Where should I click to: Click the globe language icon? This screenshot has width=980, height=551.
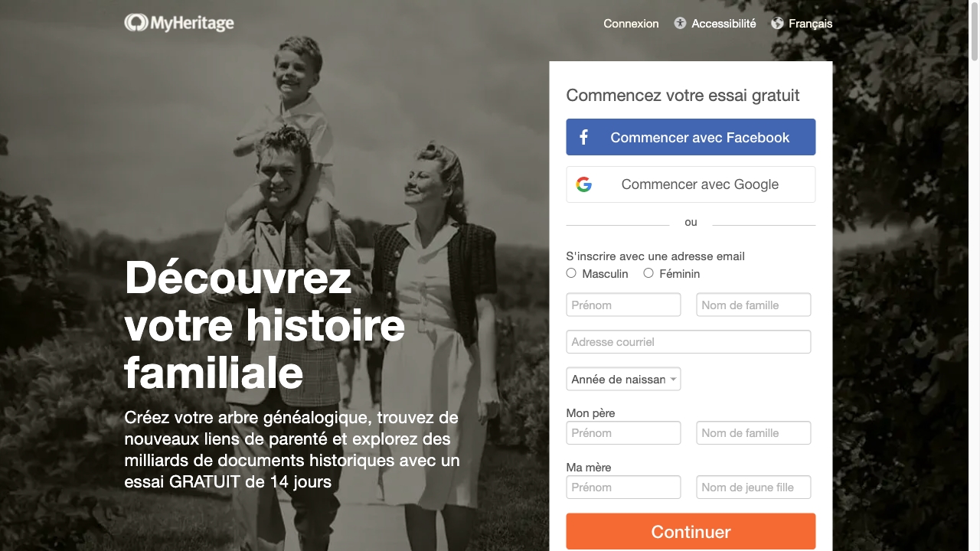click(x=777, y=23)
